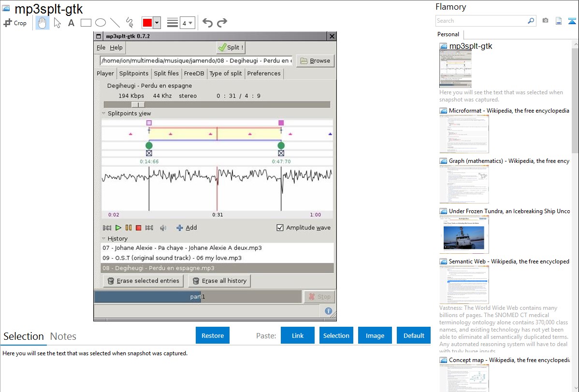The width and height of the screenshot is (579, 392).
Task: Click the splitpoint marker at 0:14:66
Action: [149, 145]
